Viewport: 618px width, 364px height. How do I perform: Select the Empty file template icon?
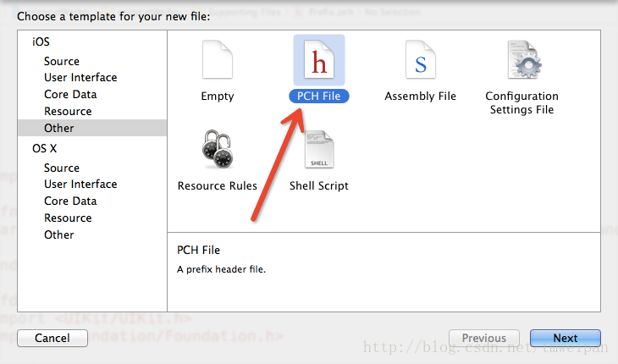point(218,60)
